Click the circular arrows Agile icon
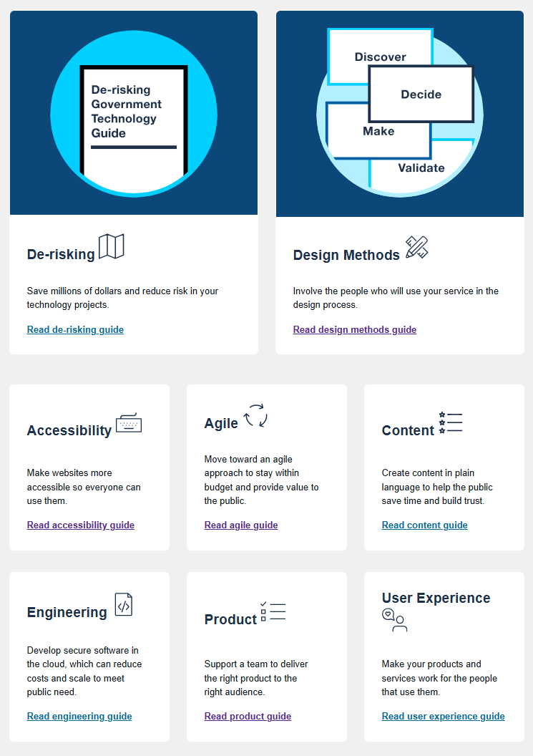The width and height of the screenshot is (533, 756). click(255, 416)
